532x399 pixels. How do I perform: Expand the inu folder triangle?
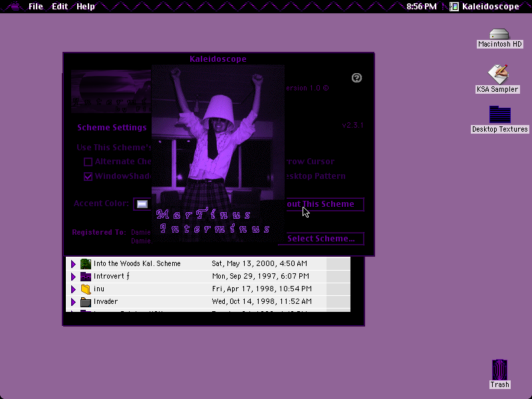tap(73, 289)
